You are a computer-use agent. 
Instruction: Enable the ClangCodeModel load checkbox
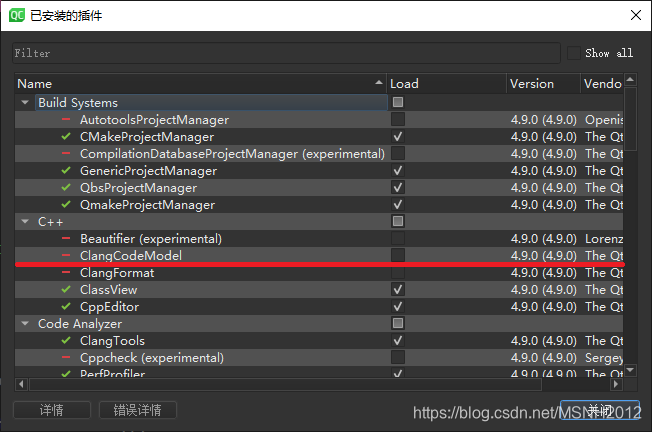(398, 255)
